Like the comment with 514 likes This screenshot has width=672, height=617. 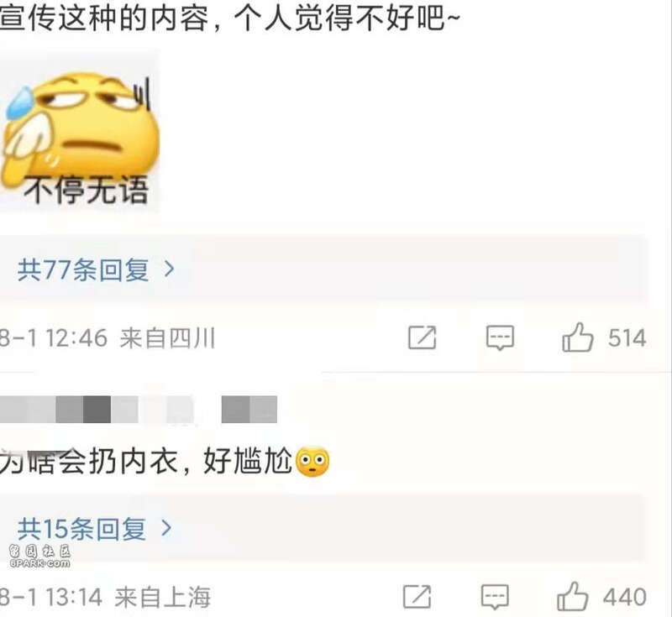point(578,337)
